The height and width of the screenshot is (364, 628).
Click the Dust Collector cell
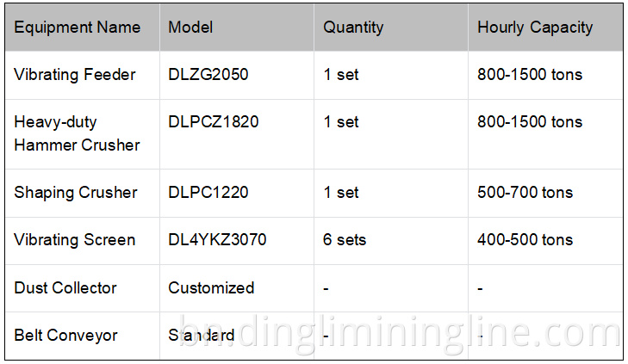65,288
